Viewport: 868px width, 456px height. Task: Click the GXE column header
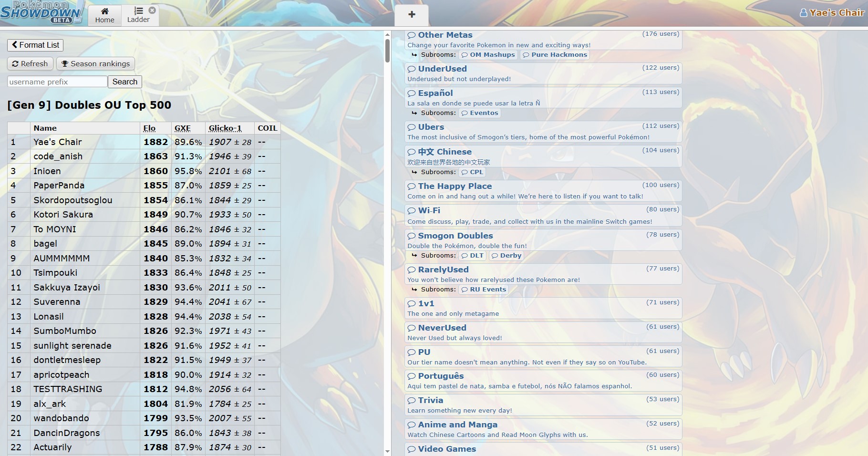point(183,128)
